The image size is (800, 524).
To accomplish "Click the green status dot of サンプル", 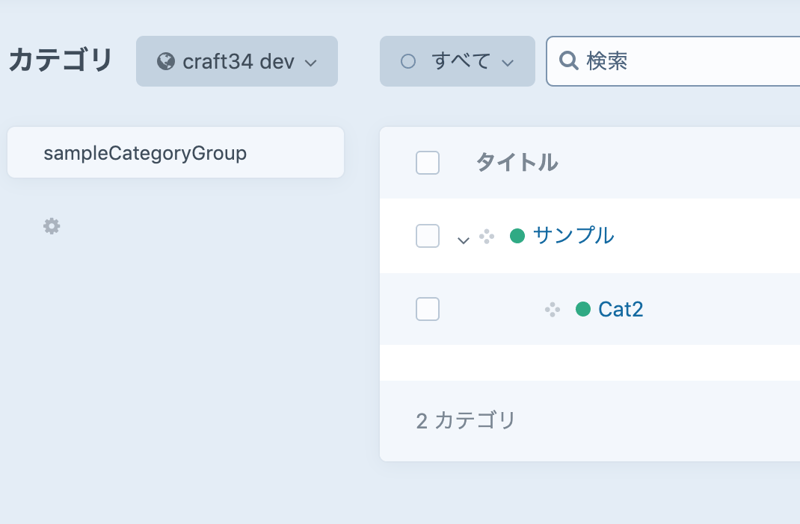I will click(x=517, y=236).
